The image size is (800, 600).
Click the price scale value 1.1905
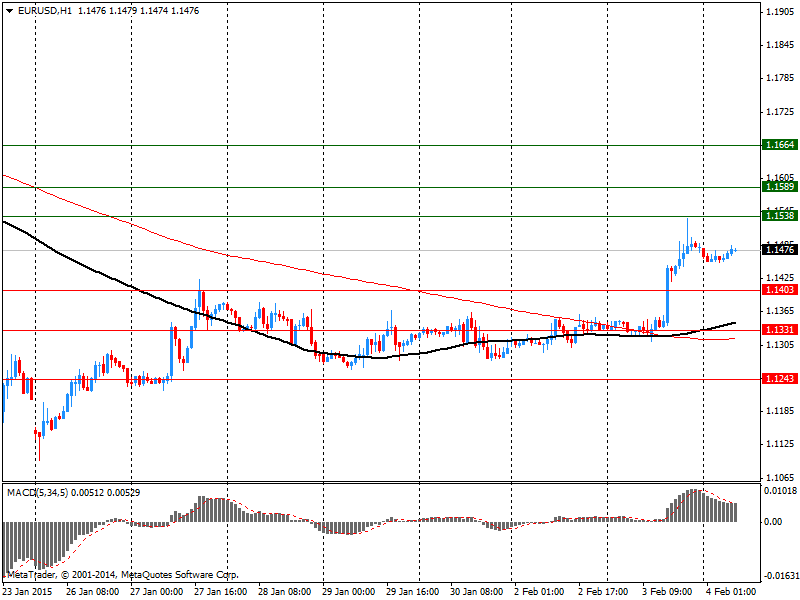click(780, 12)
